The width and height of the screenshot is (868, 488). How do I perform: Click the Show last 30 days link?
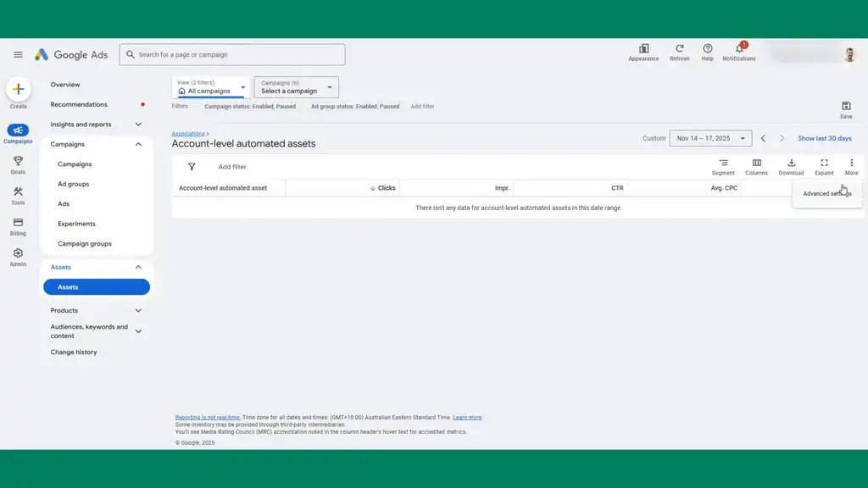[x=824, y=138]
